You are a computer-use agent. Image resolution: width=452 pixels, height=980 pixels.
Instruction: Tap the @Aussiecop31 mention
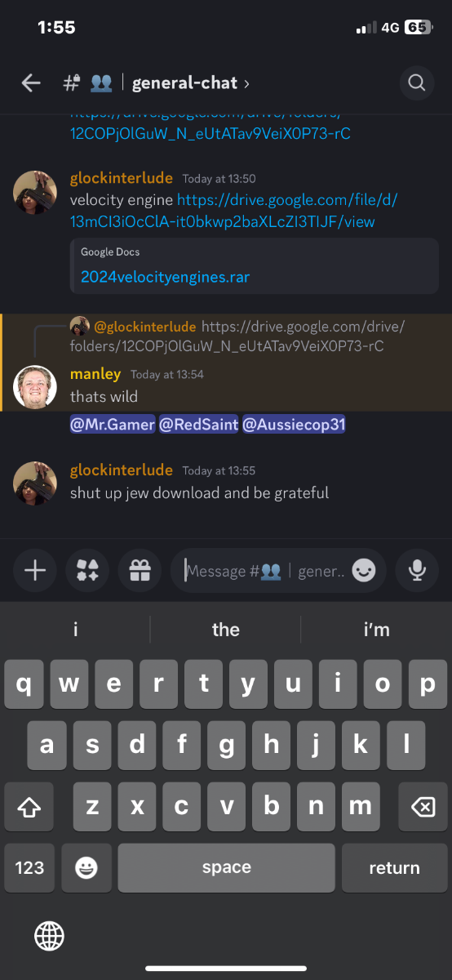click(x=293, y=425)
